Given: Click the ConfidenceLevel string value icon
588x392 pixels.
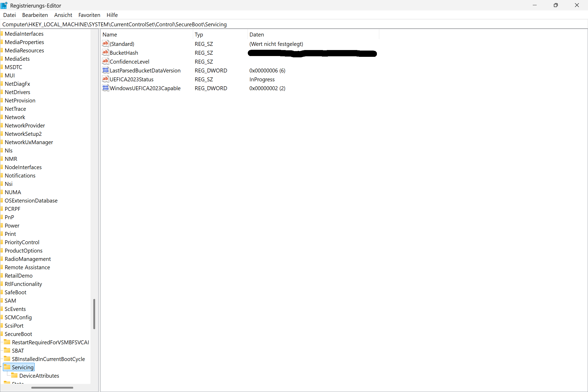Looking at the screenshot, I should point(105,62).
